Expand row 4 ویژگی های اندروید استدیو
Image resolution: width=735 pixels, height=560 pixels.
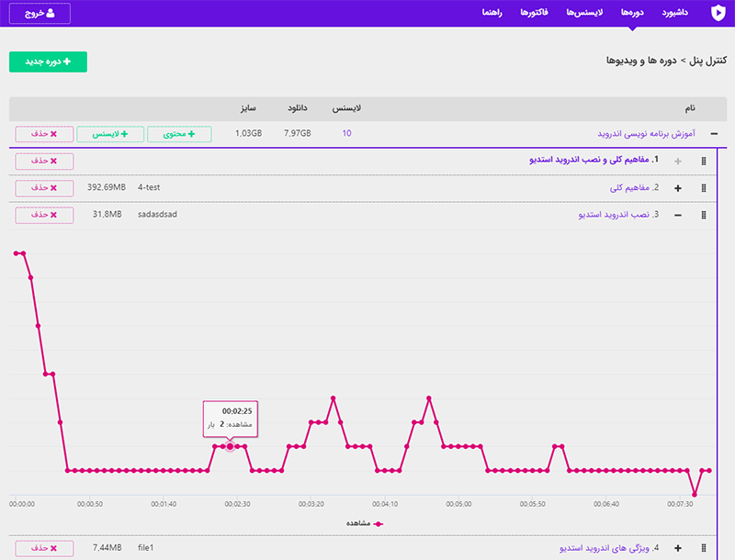coord(678,548)
